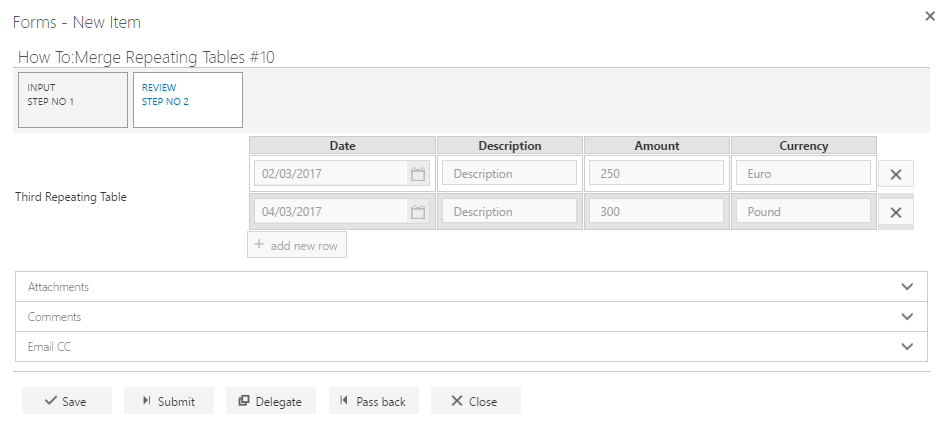Select the Review Step No 2 tab

[x=188, y=100]
